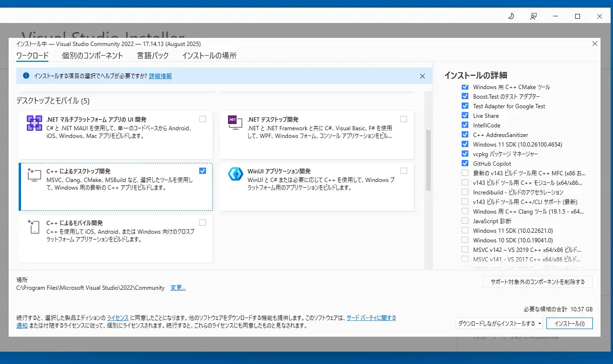Click the C++ mobile development icon
Viewport: 613px width, 364px height.
(34, 227)
